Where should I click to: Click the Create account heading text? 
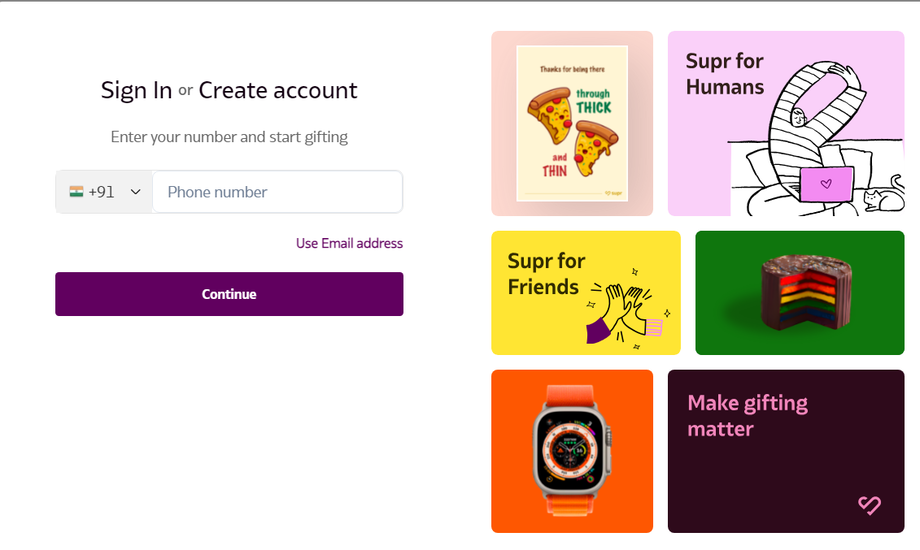coord(278,90)
